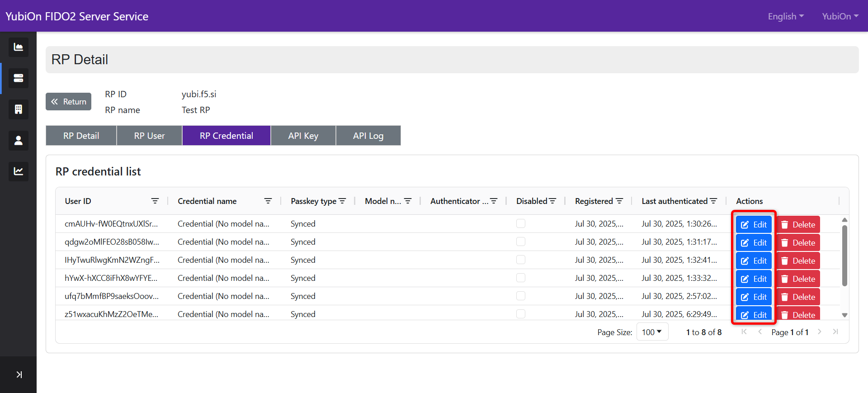This screenshot has height=393, width=868.
Task: Delete the qdgw2oMlFEO28sB058Iw credential
Action: pos(798,243)
